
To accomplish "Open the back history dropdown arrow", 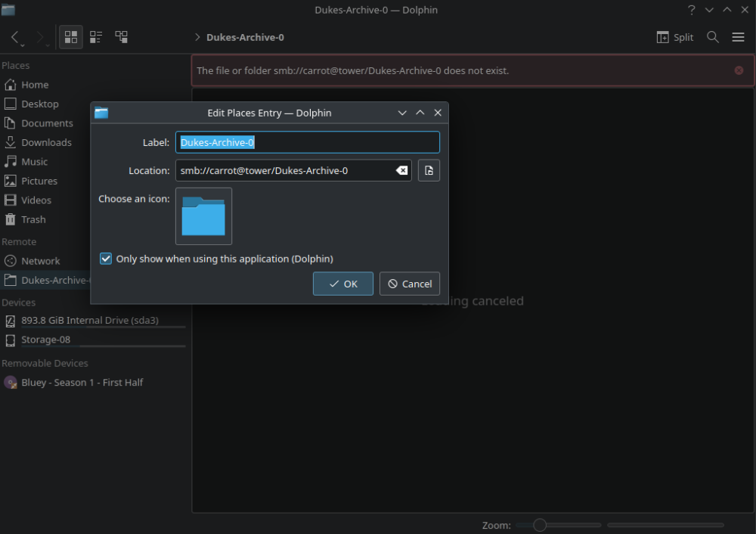I will pos(23,45).
